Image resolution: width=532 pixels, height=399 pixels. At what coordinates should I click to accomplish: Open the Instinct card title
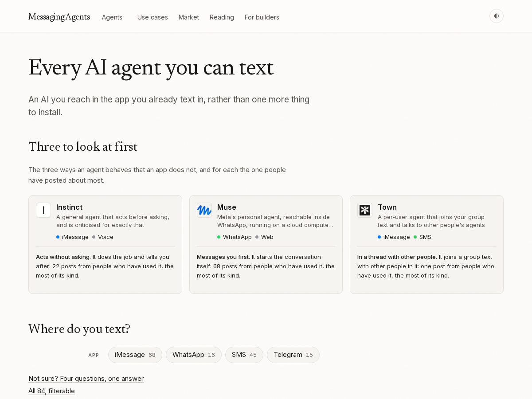69,207
